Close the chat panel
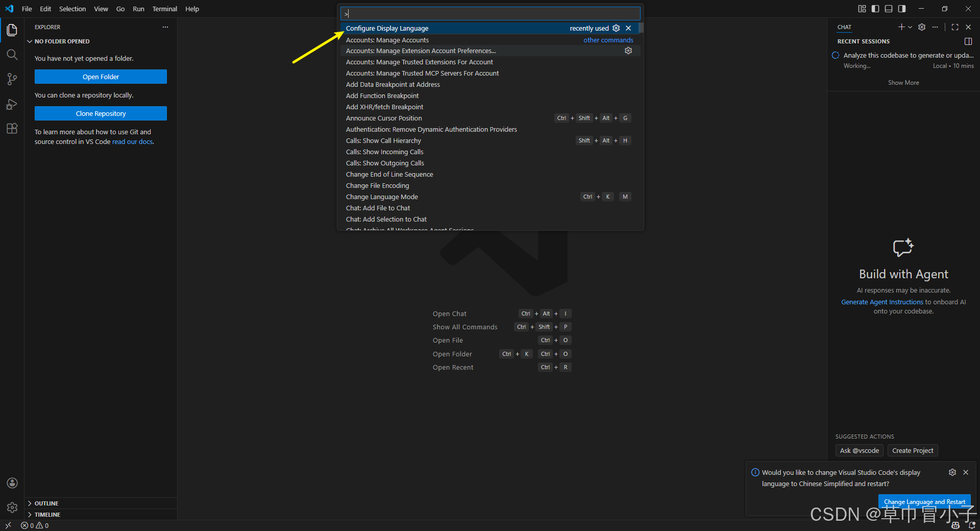 [x=968, y=27]
